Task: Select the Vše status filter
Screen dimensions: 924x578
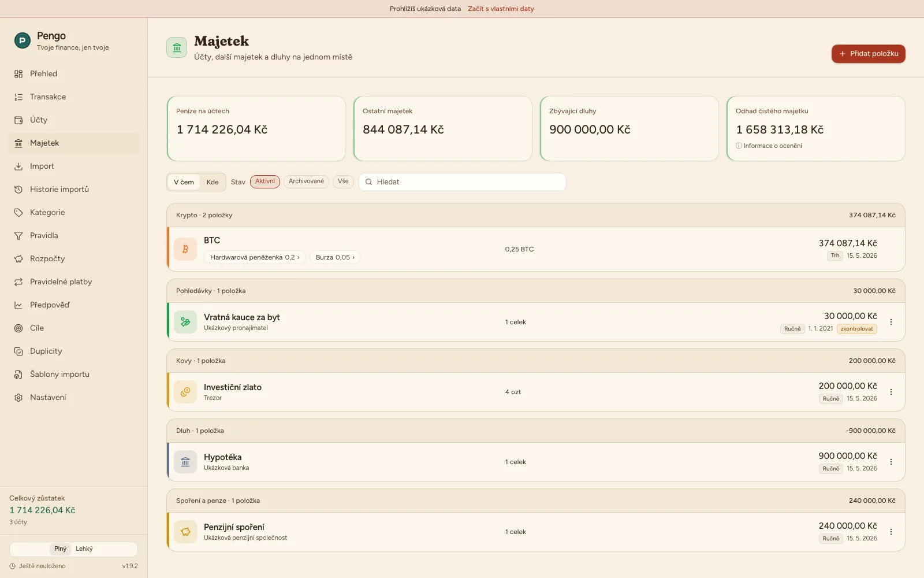Action: [343, 181]
